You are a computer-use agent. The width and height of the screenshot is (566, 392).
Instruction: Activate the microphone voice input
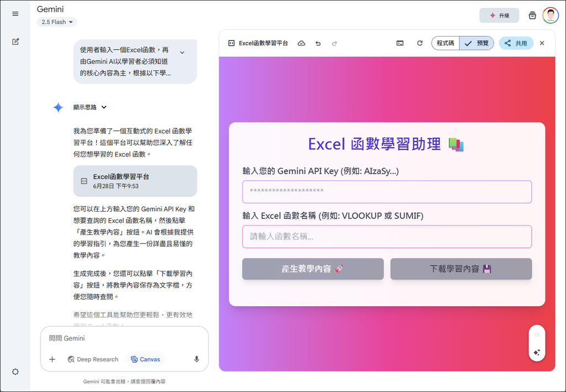(196, 359)
